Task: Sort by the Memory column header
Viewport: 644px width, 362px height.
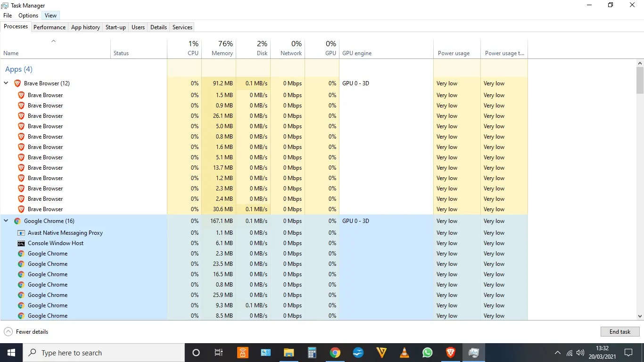Action: (219, 48)
